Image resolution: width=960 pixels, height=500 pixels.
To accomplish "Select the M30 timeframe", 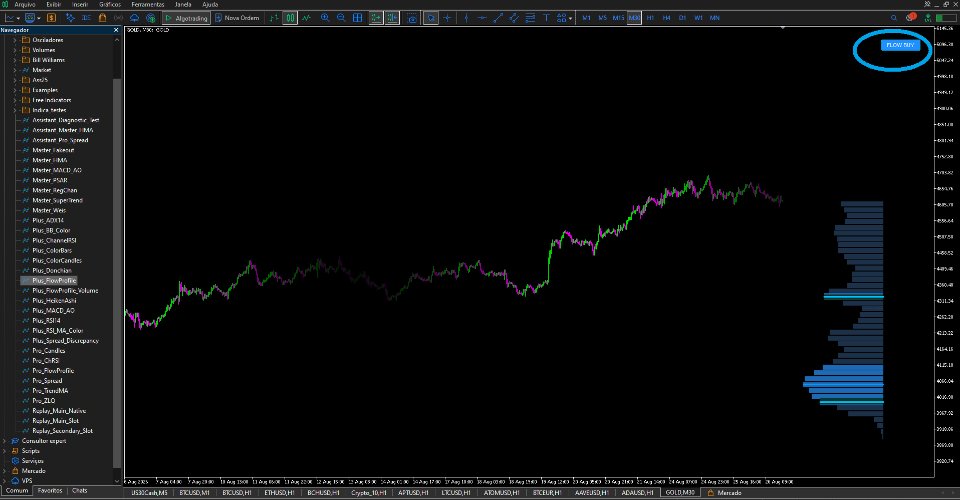I will click(634, 18).
